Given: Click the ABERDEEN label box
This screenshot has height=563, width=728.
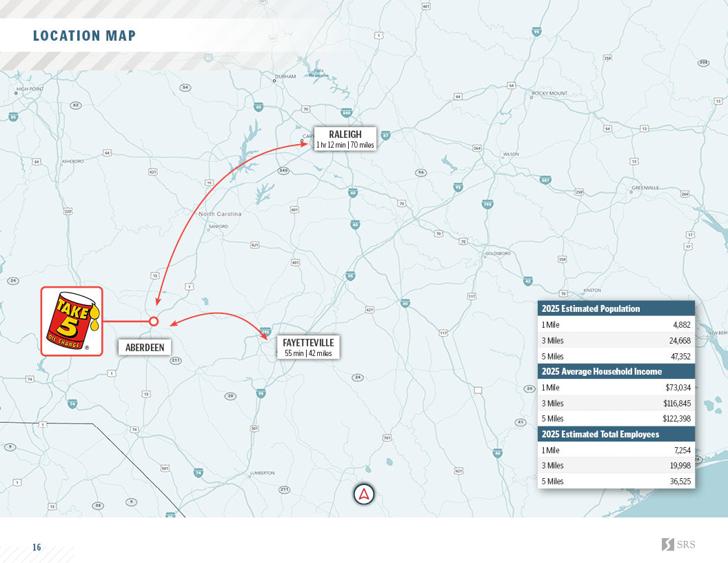Looking at the screenshot, I should click(x=144, y=348).
